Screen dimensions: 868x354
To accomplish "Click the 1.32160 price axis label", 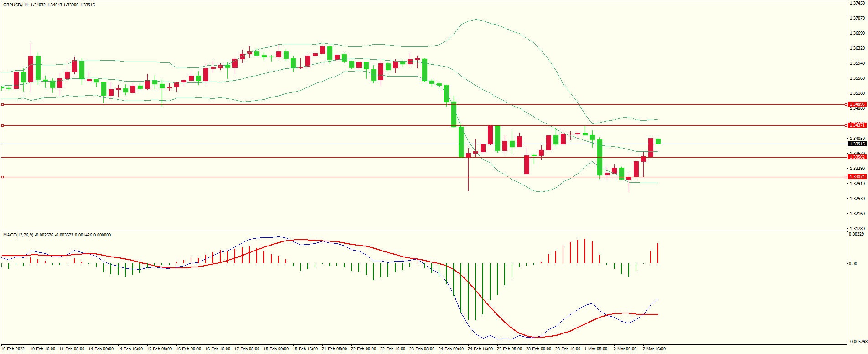I will [x=858, y=214].
